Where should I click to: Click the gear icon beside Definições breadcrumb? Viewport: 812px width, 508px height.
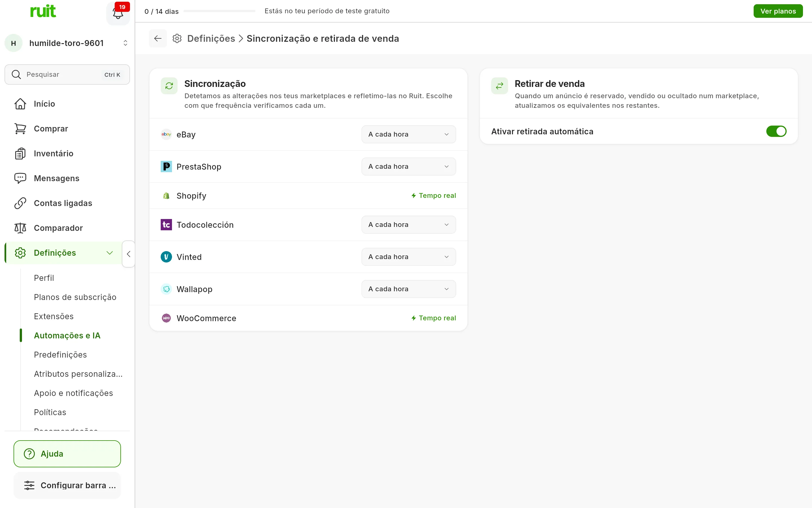[x=177, y=38]
